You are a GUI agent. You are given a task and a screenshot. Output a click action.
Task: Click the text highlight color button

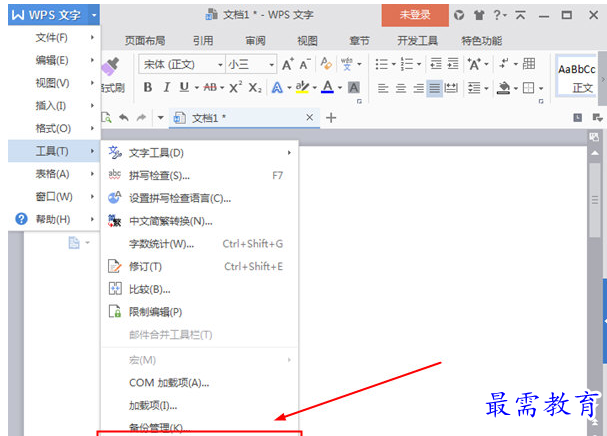(302, 88)
